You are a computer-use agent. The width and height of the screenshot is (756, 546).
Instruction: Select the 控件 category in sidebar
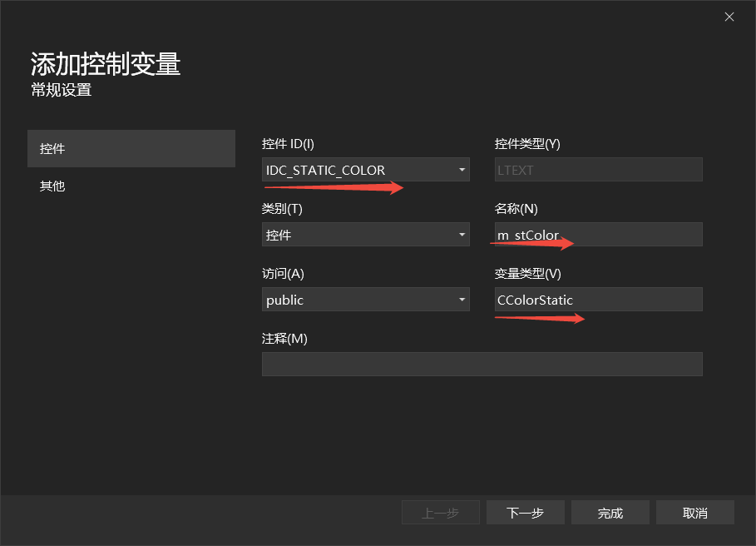tap(52, 148)
